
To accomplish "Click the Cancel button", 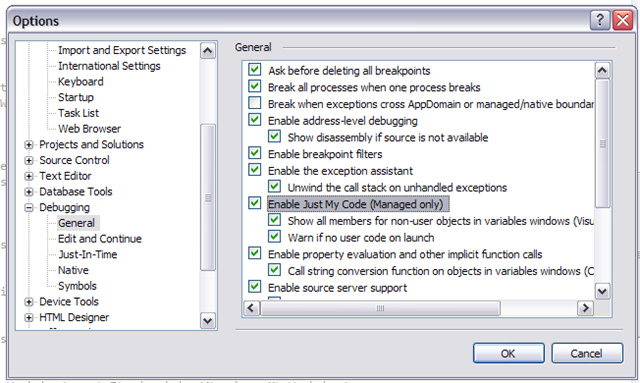I will [x=587, y=353].
